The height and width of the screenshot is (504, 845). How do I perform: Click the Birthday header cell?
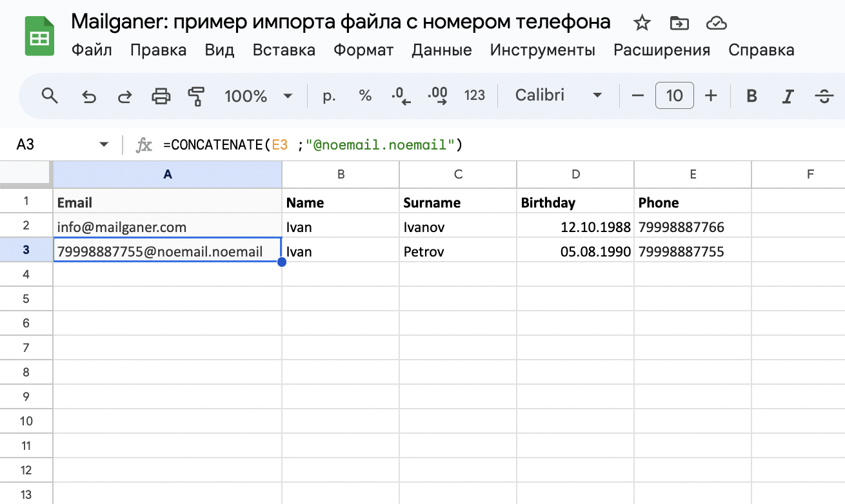pyautogui.click(x=575, y=202)
